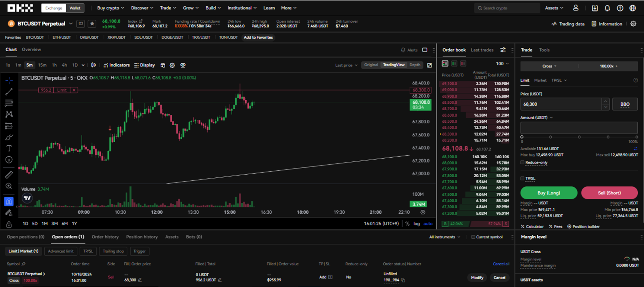Open the All instruments filter dropdown
The width and height of the screenshot is (644, 287).
(445, 237)
